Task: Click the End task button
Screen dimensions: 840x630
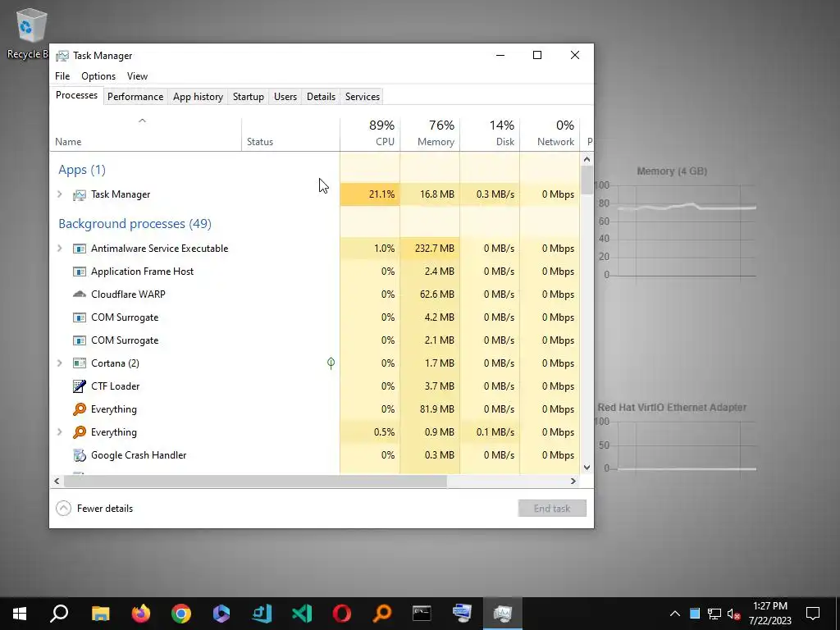Action: click(x=552, y=509)
